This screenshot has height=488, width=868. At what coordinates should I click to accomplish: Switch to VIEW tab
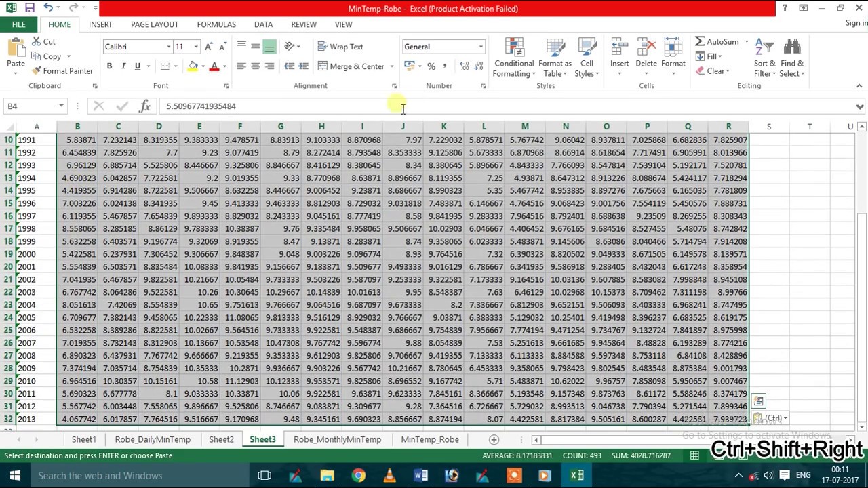[343, 24]
